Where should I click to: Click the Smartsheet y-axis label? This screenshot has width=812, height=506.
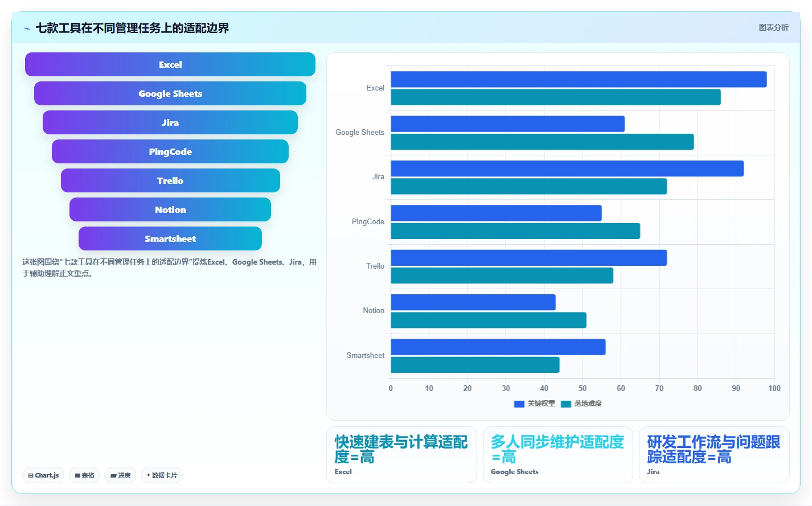(366, 356)
